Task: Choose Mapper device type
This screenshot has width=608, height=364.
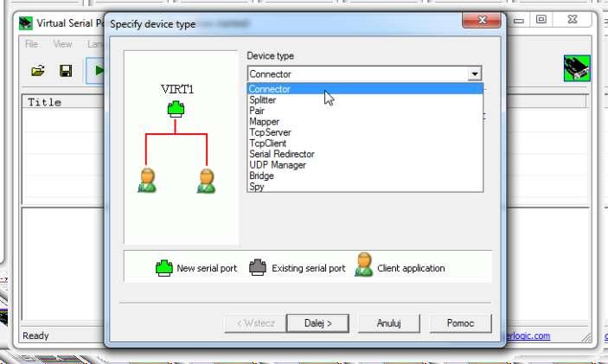Action: click(365, 122)
